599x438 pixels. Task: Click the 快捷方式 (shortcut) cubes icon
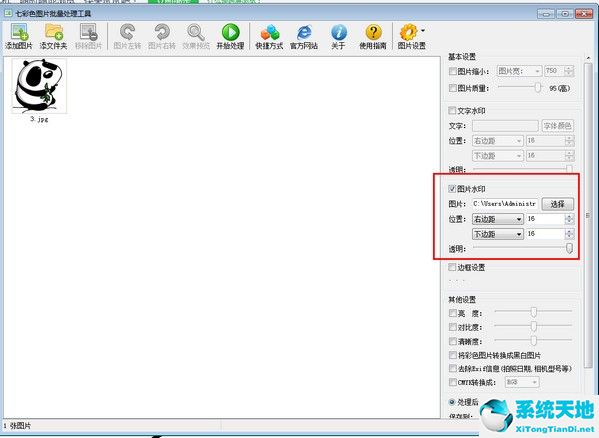[x=269, y=32]
